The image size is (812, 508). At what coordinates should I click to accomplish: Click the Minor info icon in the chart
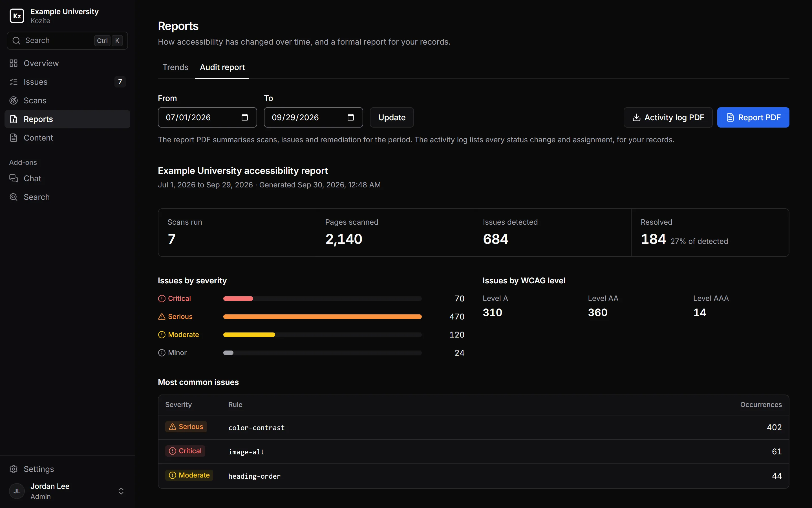tap(162, 353)
